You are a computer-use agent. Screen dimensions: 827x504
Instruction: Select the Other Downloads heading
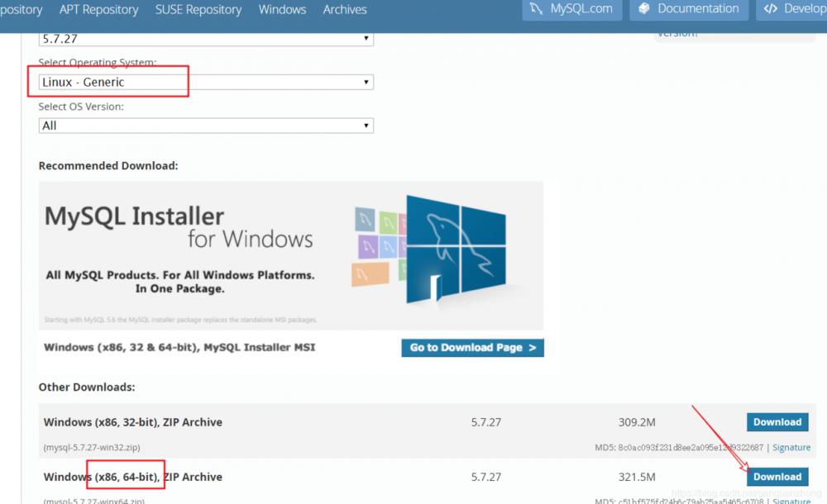coord(87,387)
